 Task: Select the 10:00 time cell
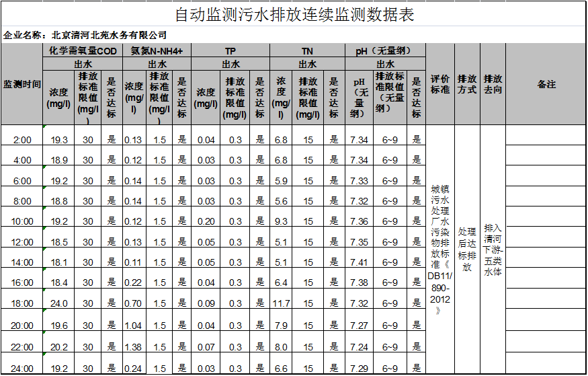point(22,217)
